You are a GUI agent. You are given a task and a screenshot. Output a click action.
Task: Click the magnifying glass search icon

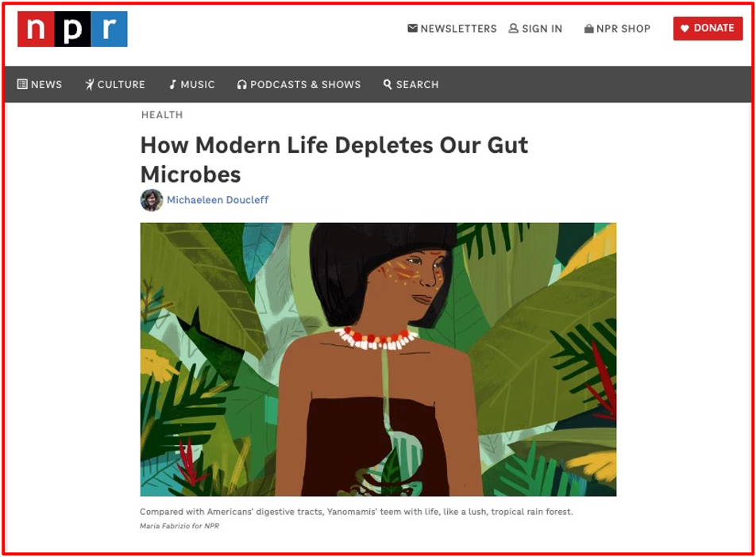[388, 84]
